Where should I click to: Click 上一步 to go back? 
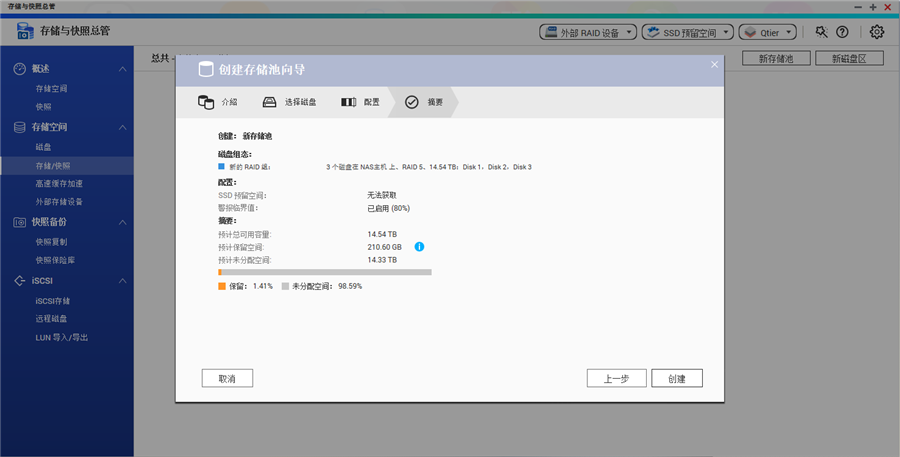[x=616, y=378]
